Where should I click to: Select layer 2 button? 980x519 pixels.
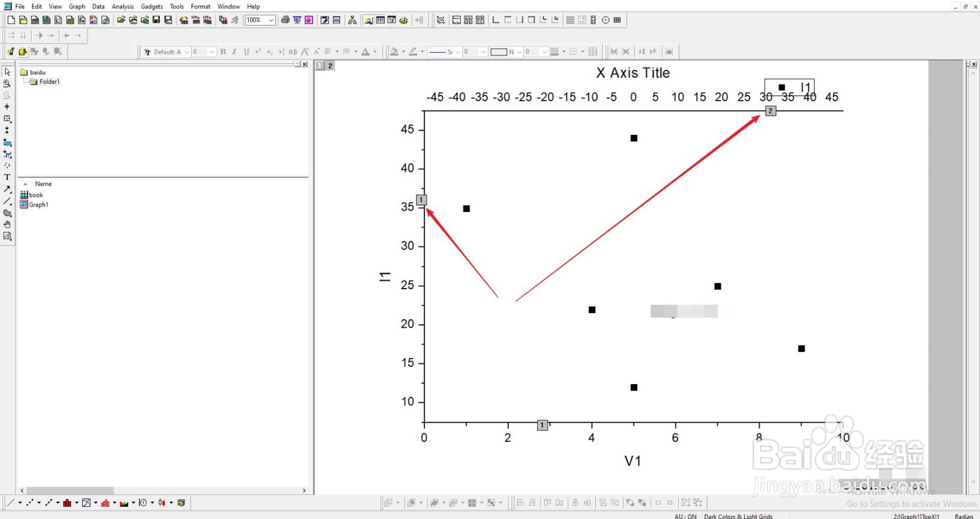coord(330,66)
